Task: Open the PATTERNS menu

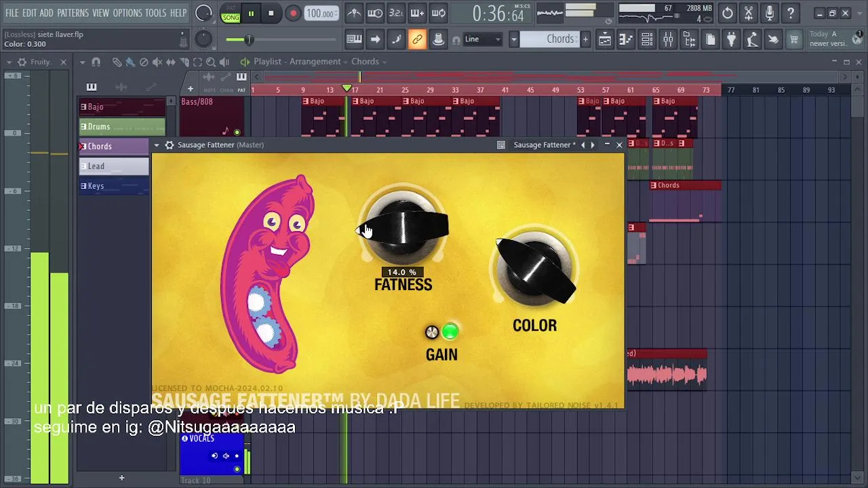Action: tap(73, 13)
